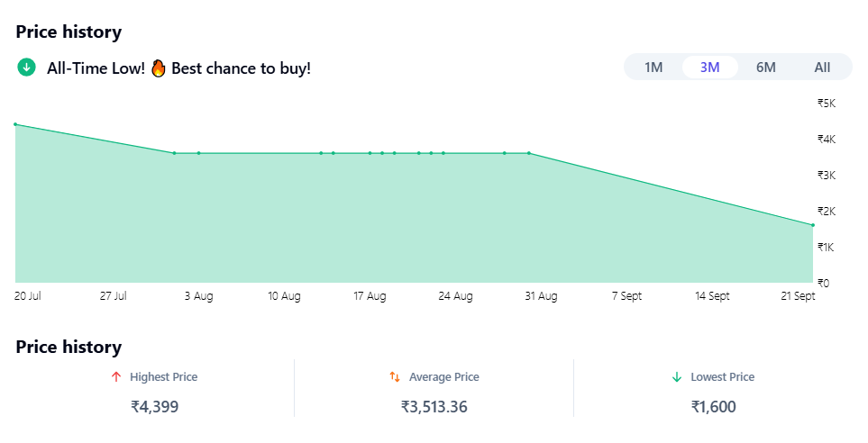Show the 6M price history

pyautogui.click(x=766, y=68)
